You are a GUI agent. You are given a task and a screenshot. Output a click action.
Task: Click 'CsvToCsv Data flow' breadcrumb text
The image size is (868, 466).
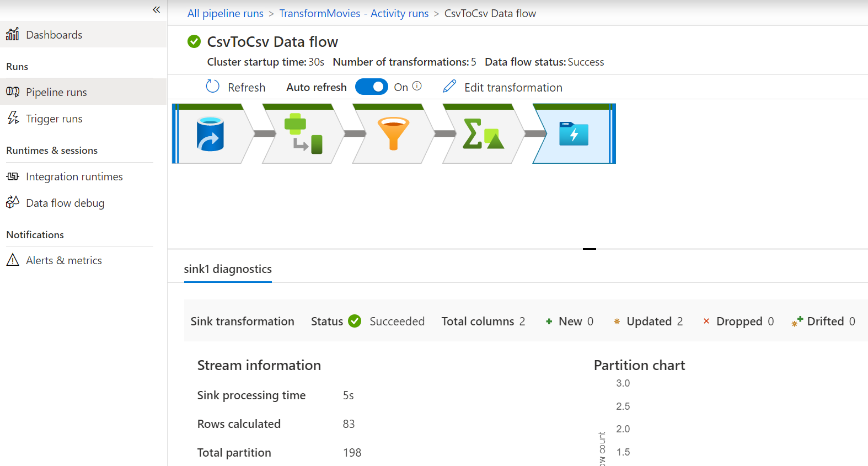click(490, 13)
